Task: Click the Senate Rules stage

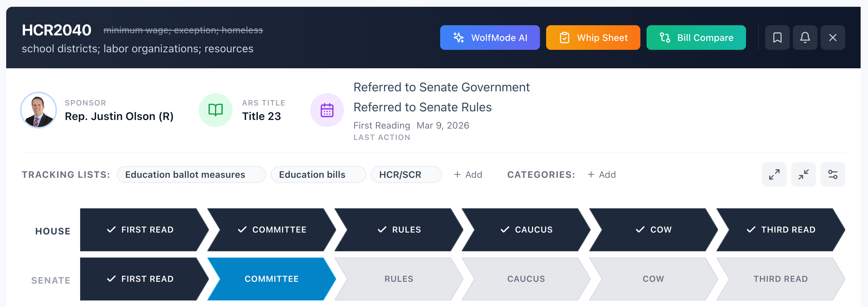Action: point(399,279)
